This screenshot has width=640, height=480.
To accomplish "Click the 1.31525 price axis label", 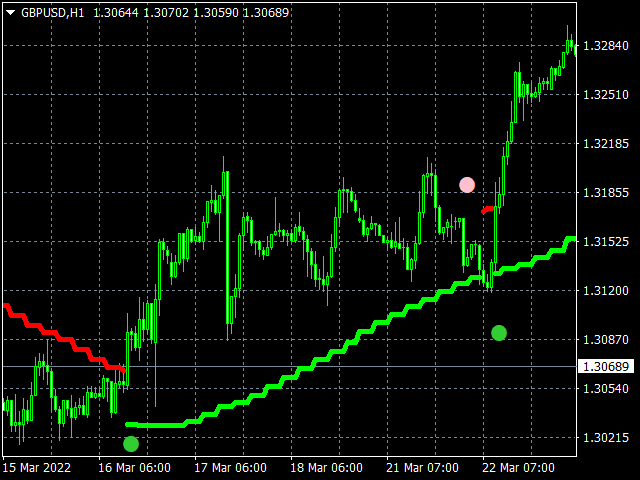I will [x=606, y=242].
